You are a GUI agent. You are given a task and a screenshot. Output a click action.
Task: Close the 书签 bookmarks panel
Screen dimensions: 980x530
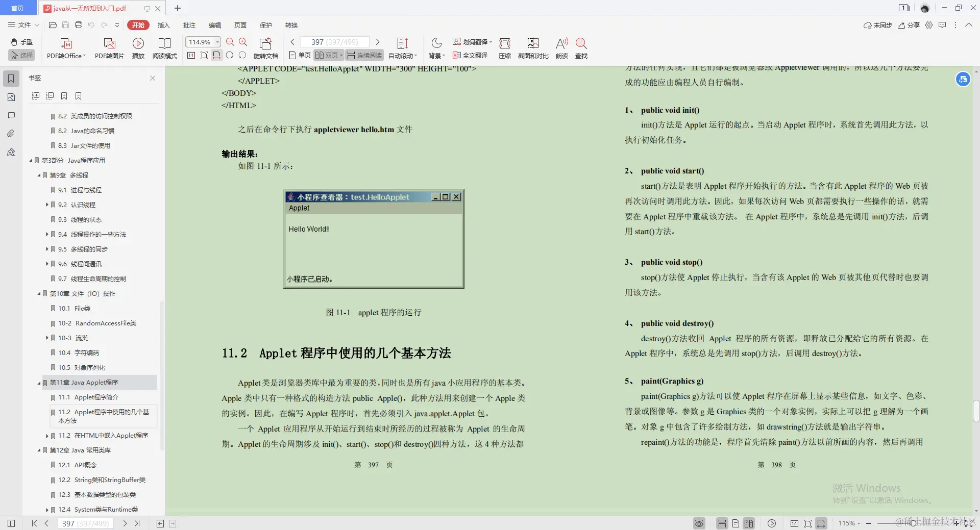coord(152,78)
